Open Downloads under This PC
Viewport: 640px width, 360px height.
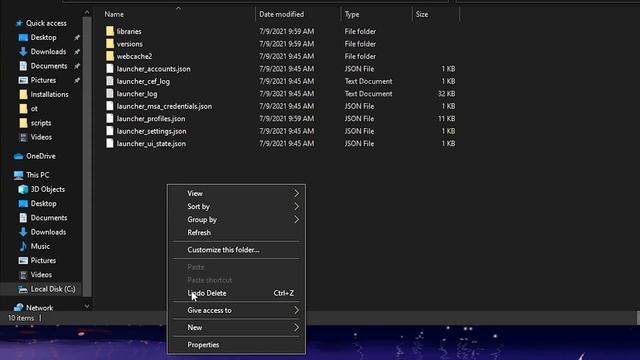(48, 232)
